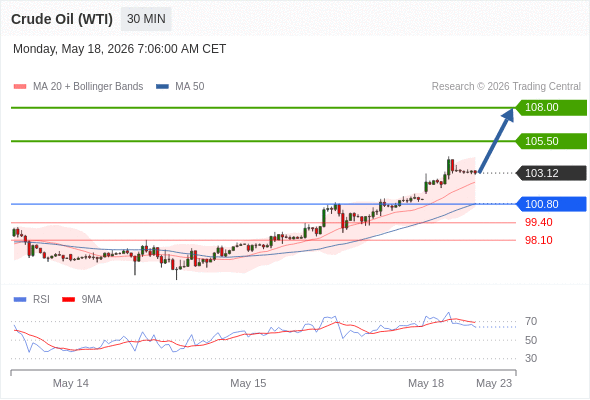Viewport: 590px width, 400px height.
Task: Click the RSI legend label
Action: point(41,300)
